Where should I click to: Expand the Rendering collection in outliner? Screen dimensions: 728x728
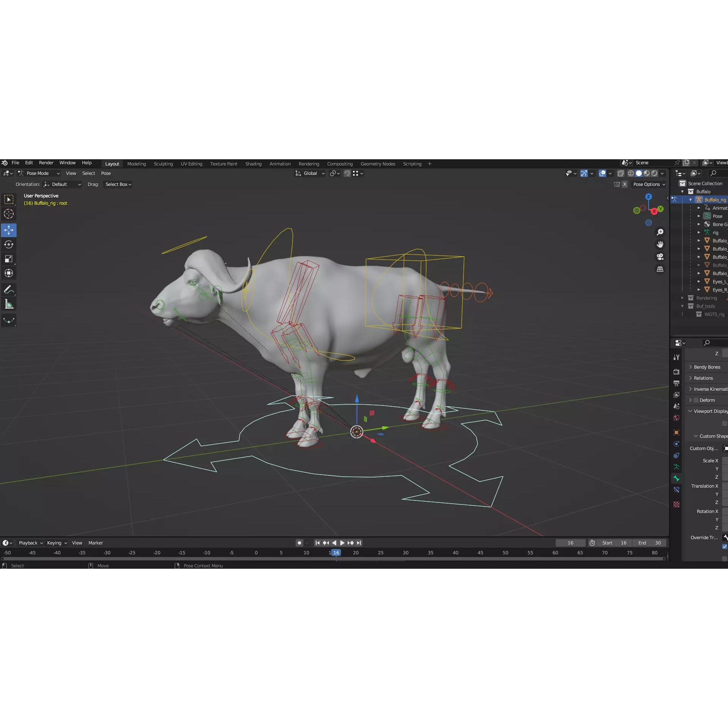click(x=683, y=298)
